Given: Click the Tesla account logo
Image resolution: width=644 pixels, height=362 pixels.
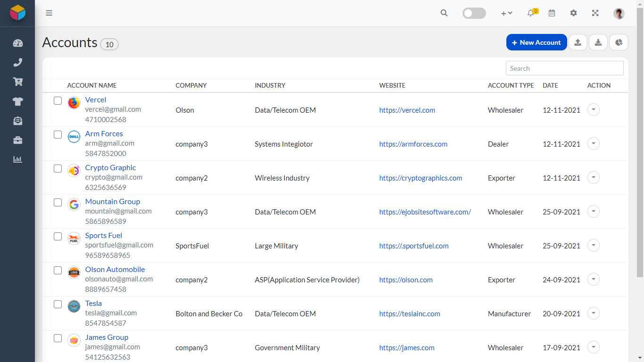Looking at the screenshot, I should pos(74,306).
